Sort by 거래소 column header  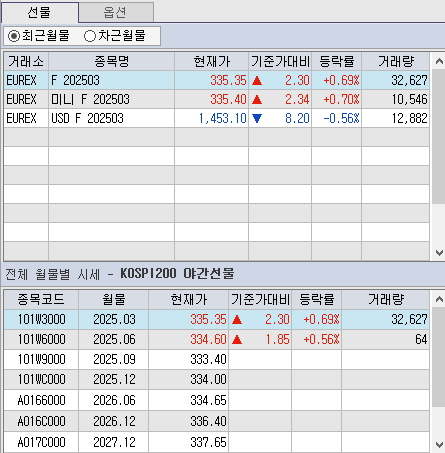(x=26, y=61)
